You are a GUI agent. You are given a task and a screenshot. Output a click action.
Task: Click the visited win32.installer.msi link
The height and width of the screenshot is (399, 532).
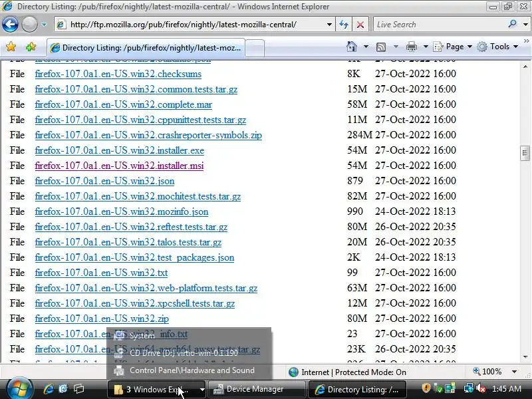tap(119, 166)
